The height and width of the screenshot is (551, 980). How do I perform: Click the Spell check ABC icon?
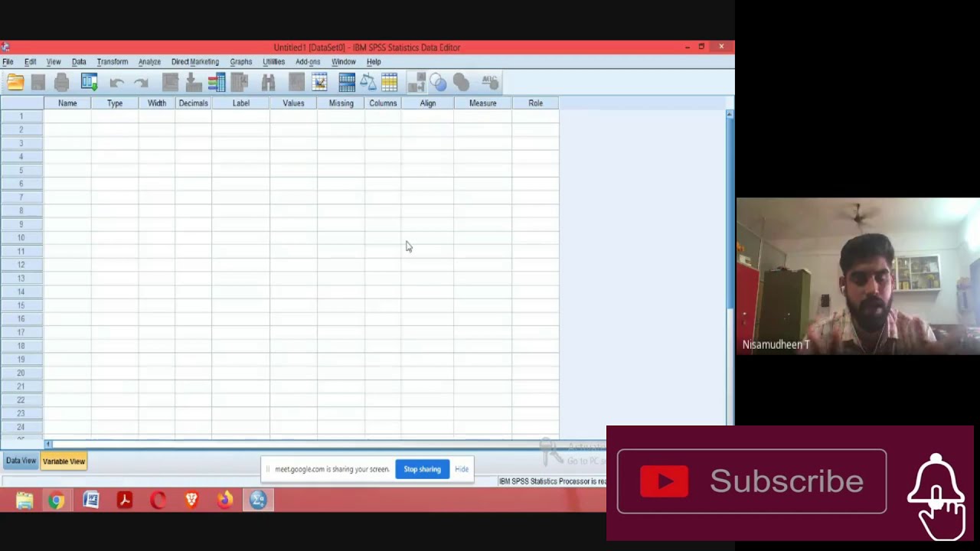[490, 82]
